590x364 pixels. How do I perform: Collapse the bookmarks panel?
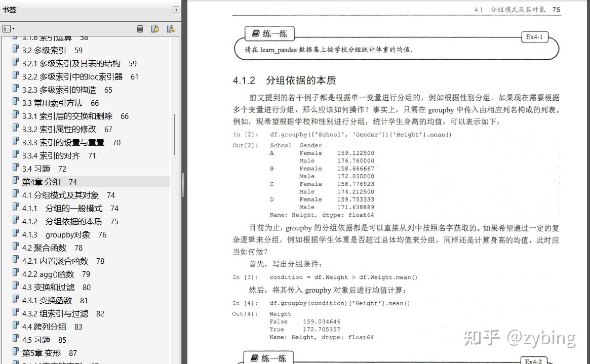click(176, 10)
